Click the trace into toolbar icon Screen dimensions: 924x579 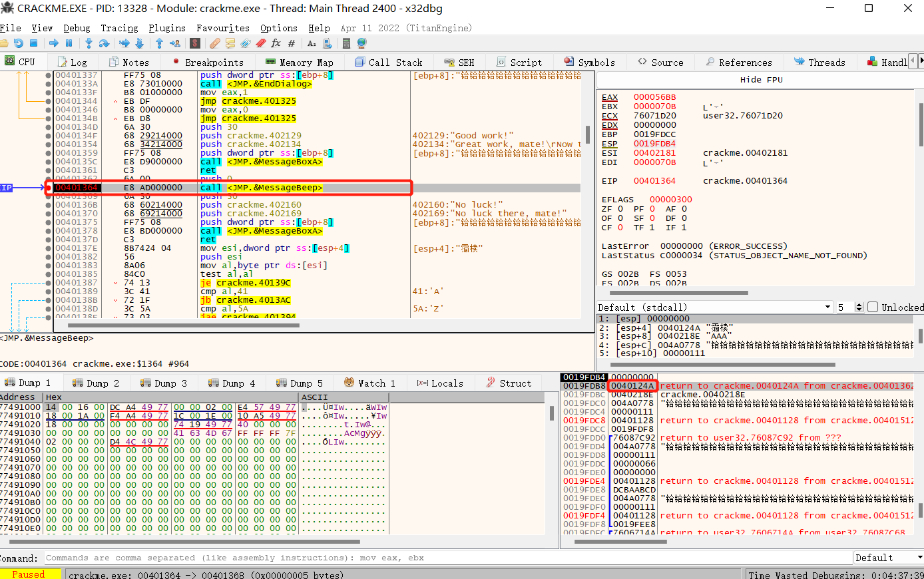124,43
